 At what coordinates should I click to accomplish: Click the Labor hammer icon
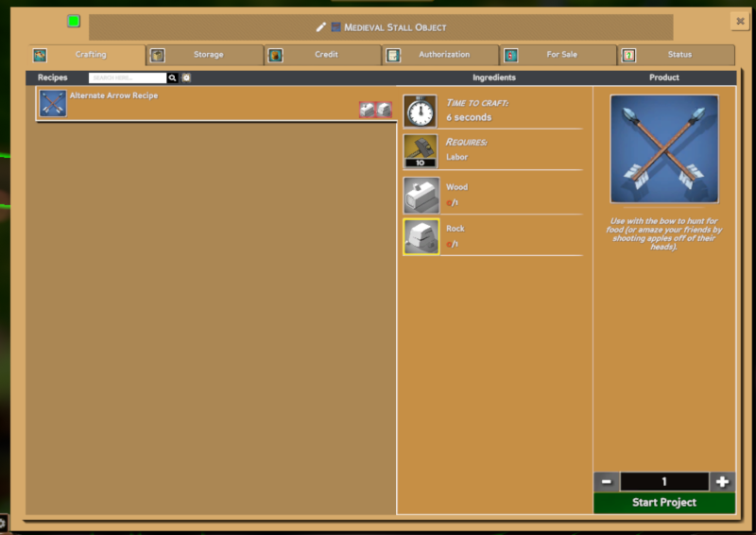tap(421, 151)
